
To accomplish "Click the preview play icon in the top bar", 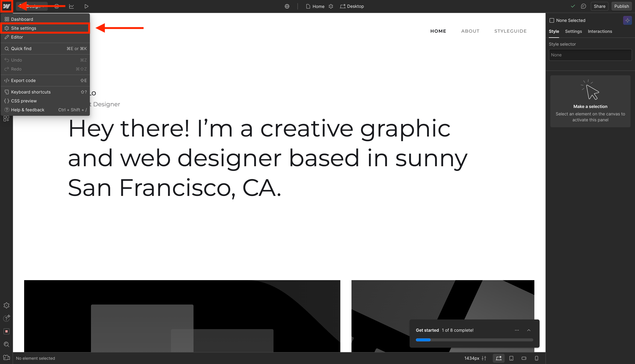I will pyautogui.click(x=86, y=6).
